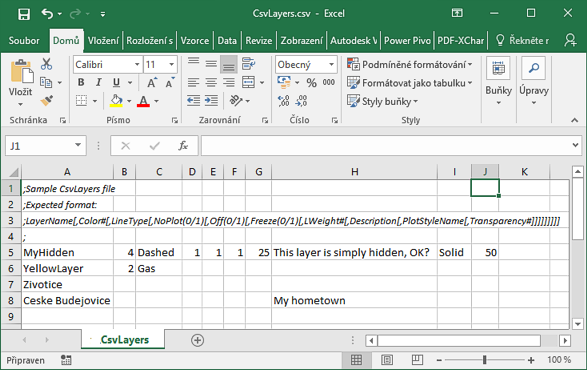Toggle Italic formatting
The image size is (587, 370).
coord(98,82)
